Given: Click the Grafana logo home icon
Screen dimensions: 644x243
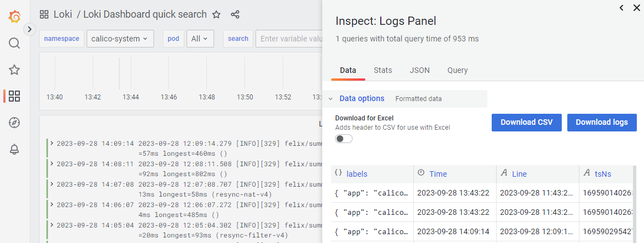Looking at the screenshot, I should (15, 17).
